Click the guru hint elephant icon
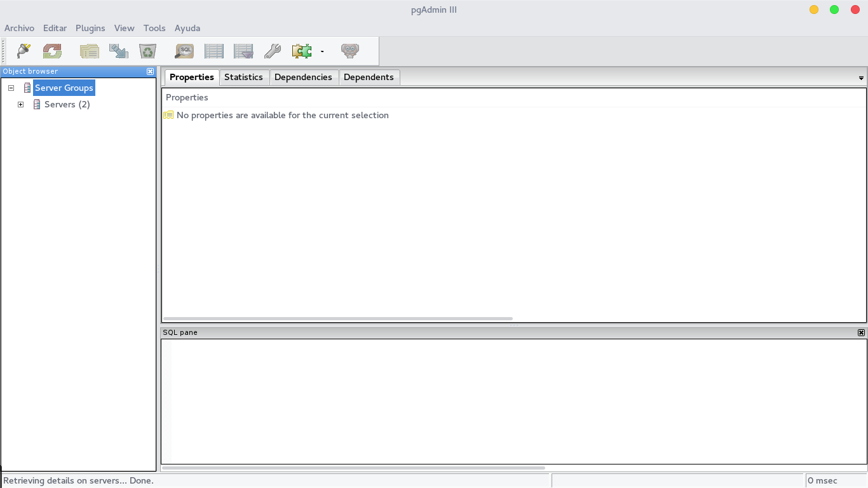This screenshot has width=868, height=488. click(x=350, y=51)
